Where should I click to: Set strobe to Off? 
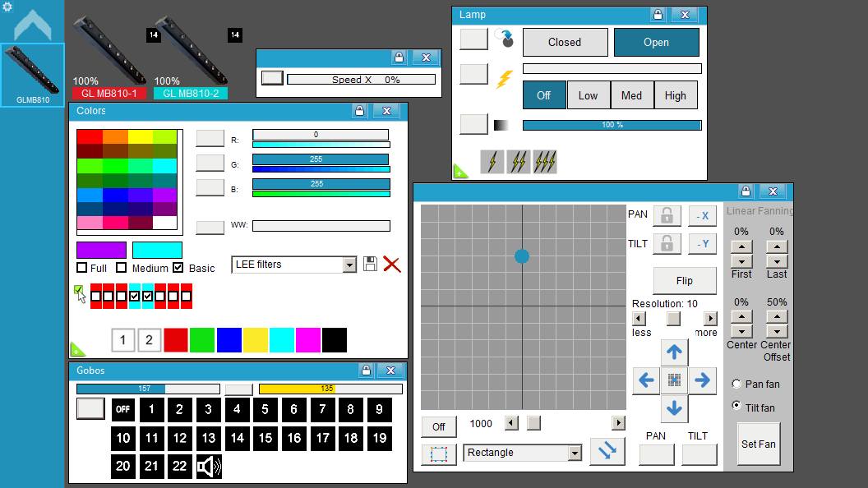tap(544, 95)
